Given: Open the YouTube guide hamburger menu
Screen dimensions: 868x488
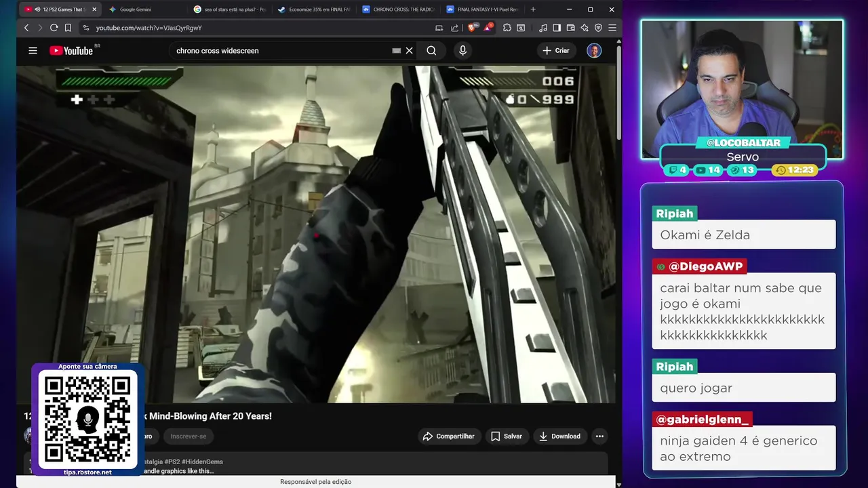Looking at the screenshot, I should [x=33, y=51].
